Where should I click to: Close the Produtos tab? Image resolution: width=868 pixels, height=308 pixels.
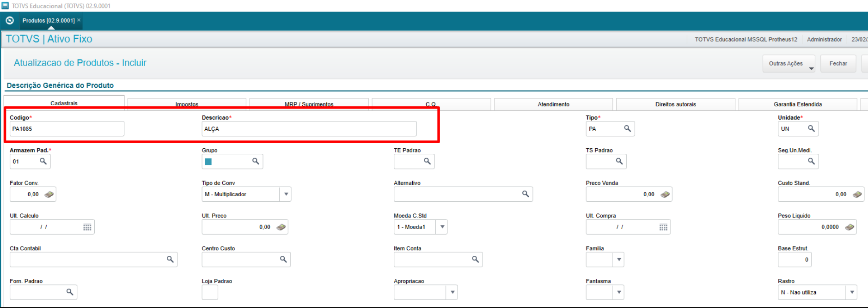tap(79, 20)
